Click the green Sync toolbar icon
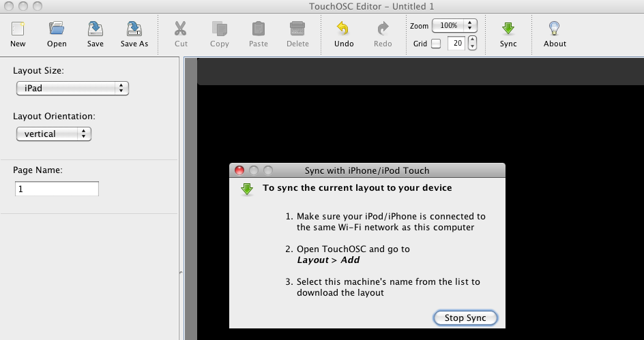This screenshot has height=340, width=644. pyautogui.click(x=508, y=29)
